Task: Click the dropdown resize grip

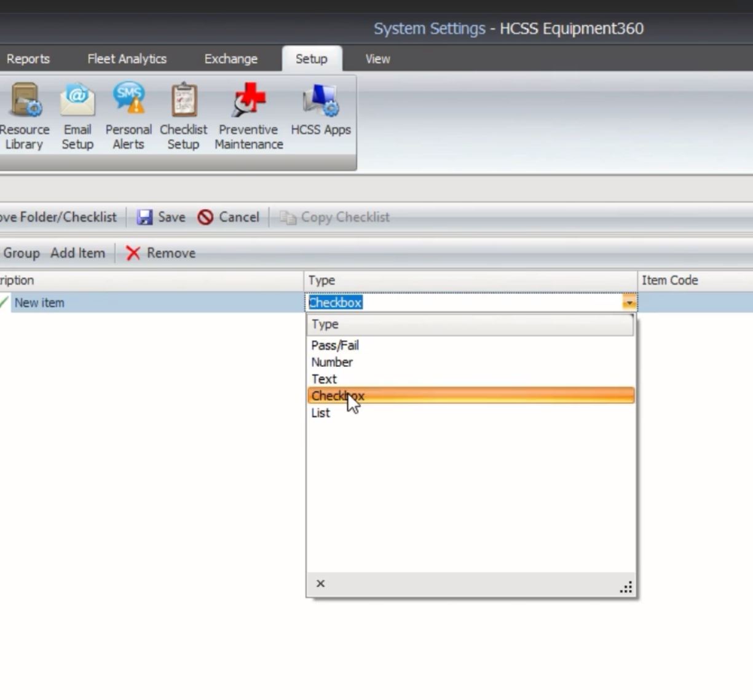Action: [626, 588]
